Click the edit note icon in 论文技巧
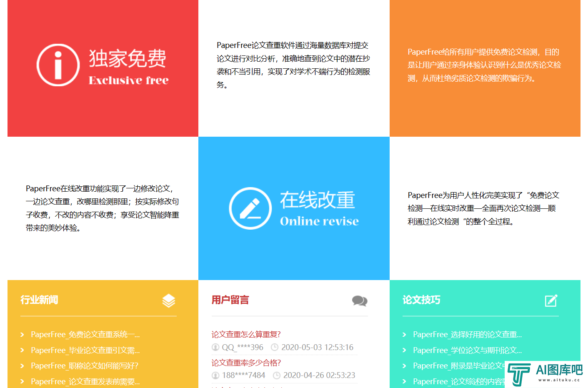The image size is (588, 388). click(551, 300)
